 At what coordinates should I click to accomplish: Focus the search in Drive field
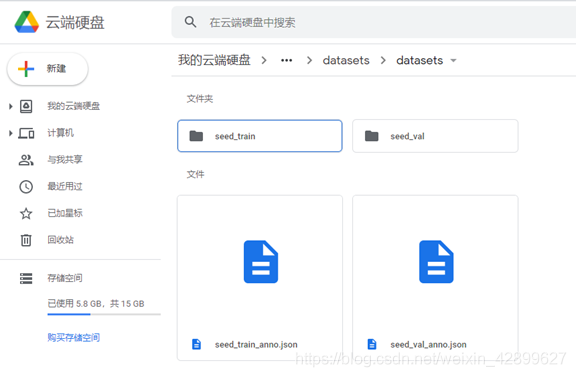pyautogui.click(x=374, y=22)
